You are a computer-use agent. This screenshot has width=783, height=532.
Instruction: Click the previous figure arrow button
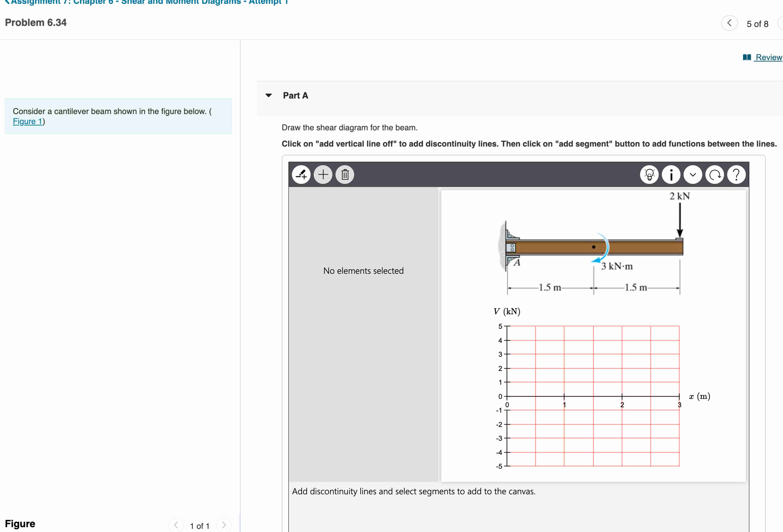(x=176, y=525)
